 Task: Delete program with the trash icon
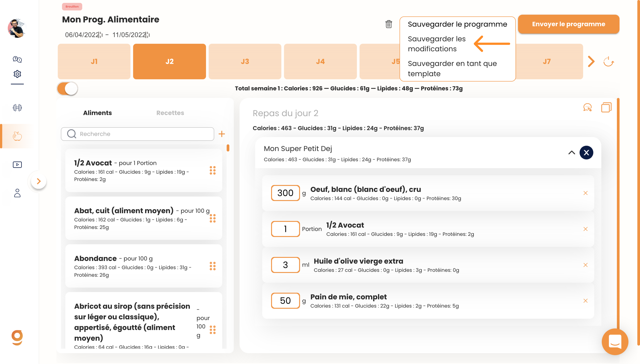(x=388, y=24)
